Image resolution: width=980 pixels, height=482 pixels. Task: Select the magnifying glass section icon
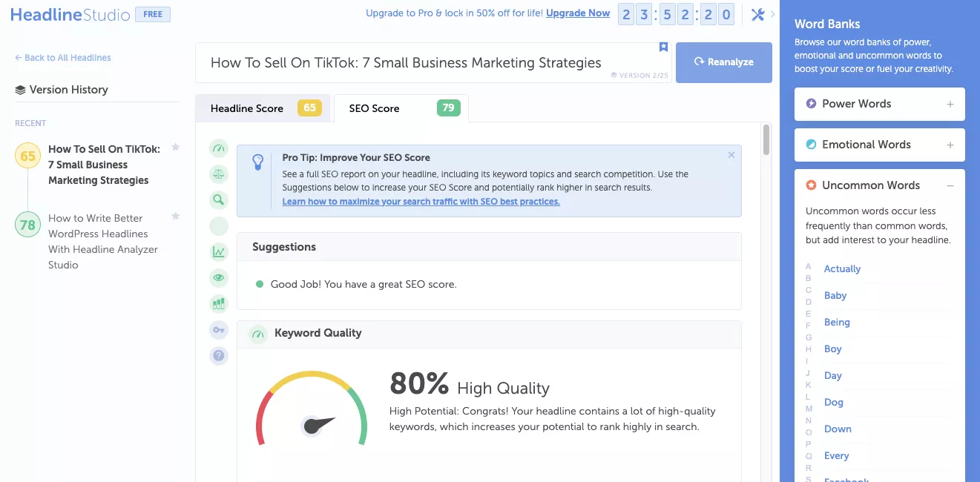pos(218,199)
